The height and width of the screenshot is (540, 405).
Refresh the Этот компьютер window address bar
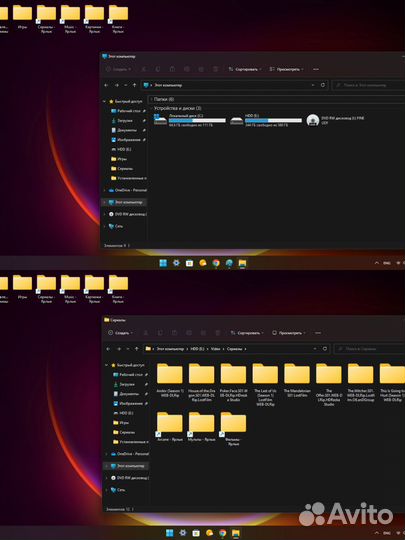pyautogui.click(x=323, y=85)
